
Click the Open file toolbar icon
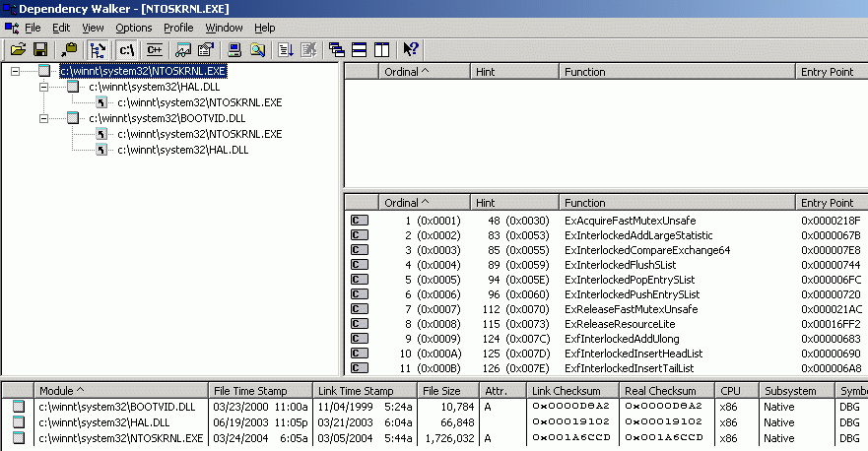[x=19, y=50]
